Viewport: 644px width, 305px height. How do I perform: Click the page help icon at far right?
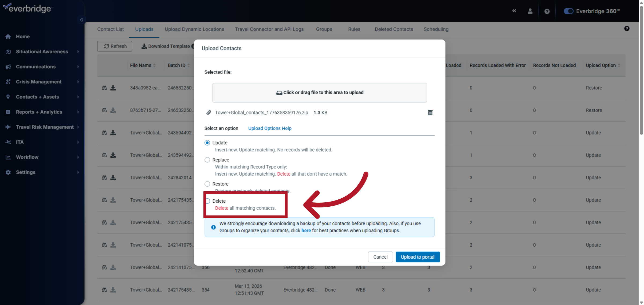pos(627,29)
